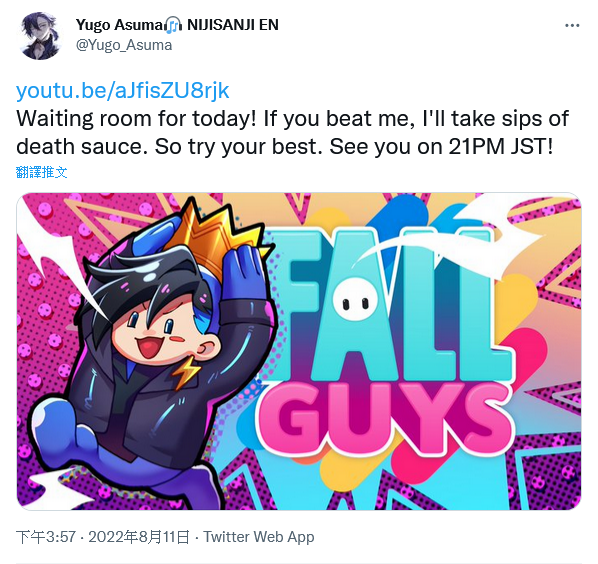Screen dimensions: 598x564
Task: Click the NIJISANJI EN text in name
Action: [x=233, y=25]
